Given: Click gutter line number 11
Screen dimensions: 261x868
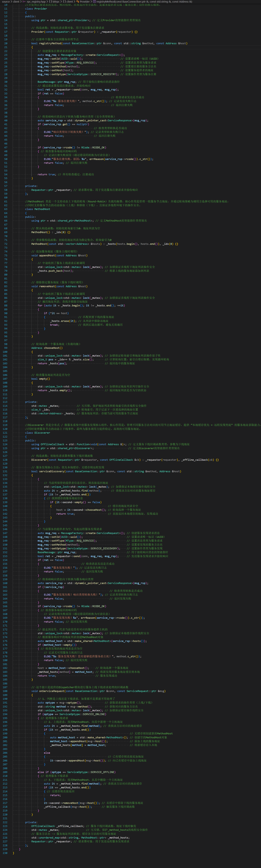Looking at the screenshot, I should coord(6,9).
